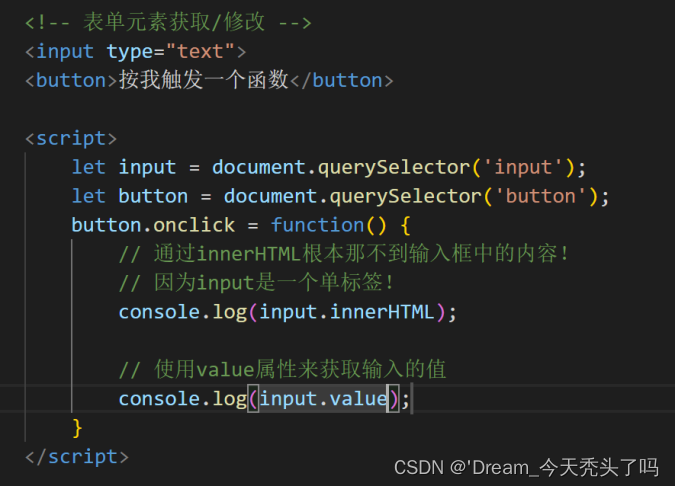Click the yellow closing brace of the function
This screenshot has height=487, width=675.
coord(77,428)
